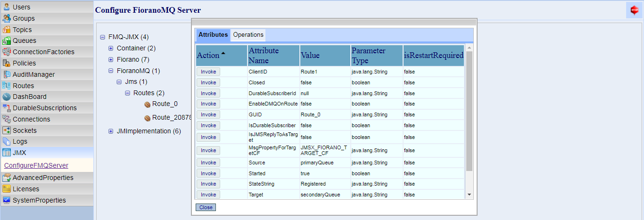Click the table scrollbar up arrow
The image size is (644, 220).
(469, 48)
